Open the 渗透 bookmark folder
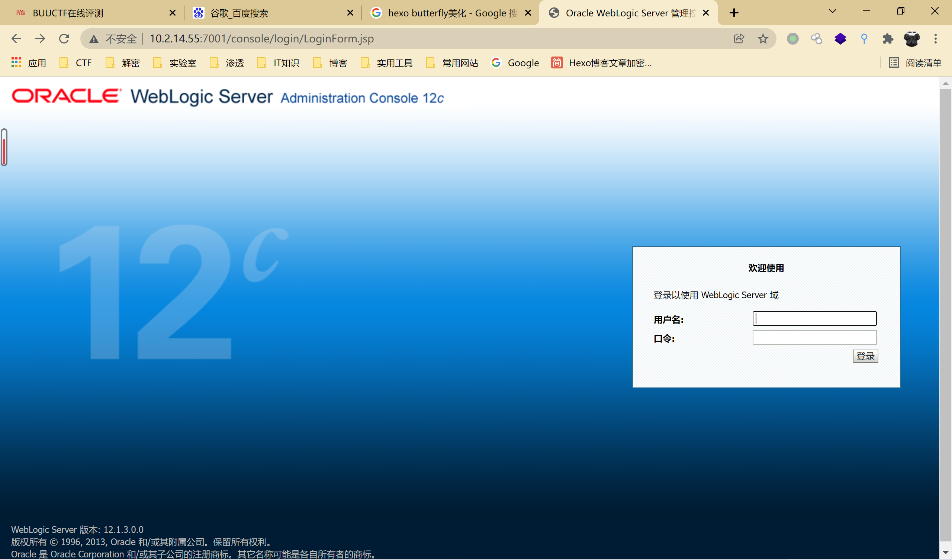Screen dimensions: 952x560 (x=227, y=63)
